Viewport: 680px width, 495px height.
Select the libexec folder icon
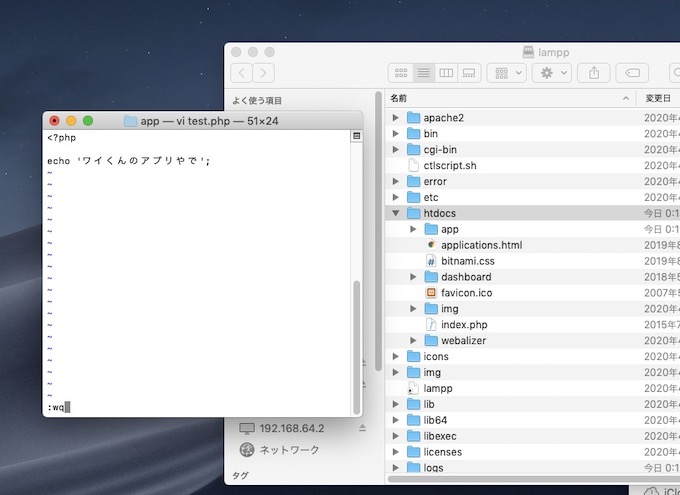[x=413, y=436]
